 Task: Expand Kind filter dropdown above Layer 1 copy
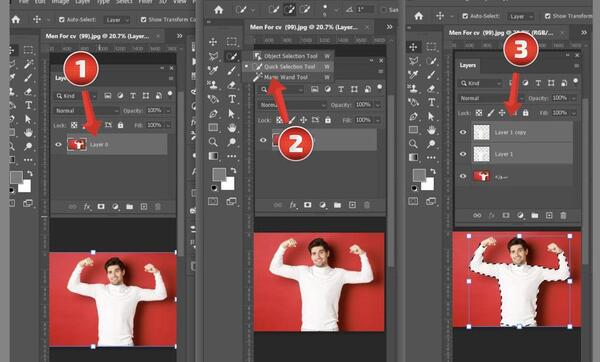pyautogui.click(x=480, y=83)
